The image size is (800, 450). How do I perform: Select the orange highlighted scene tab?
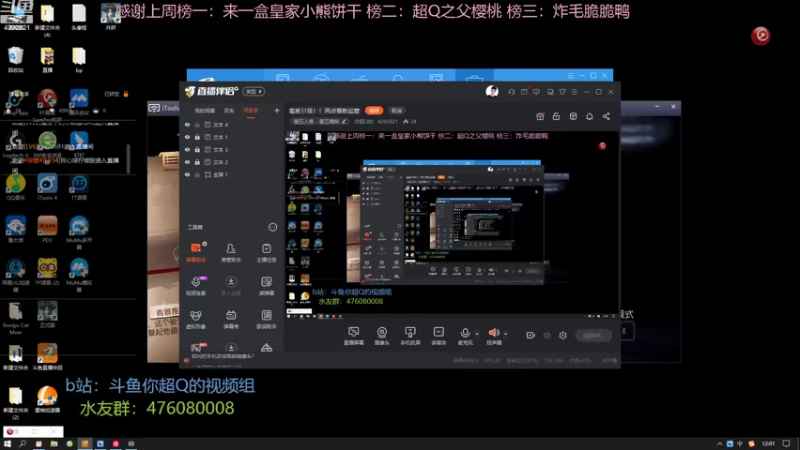click(x=251, y=111)
